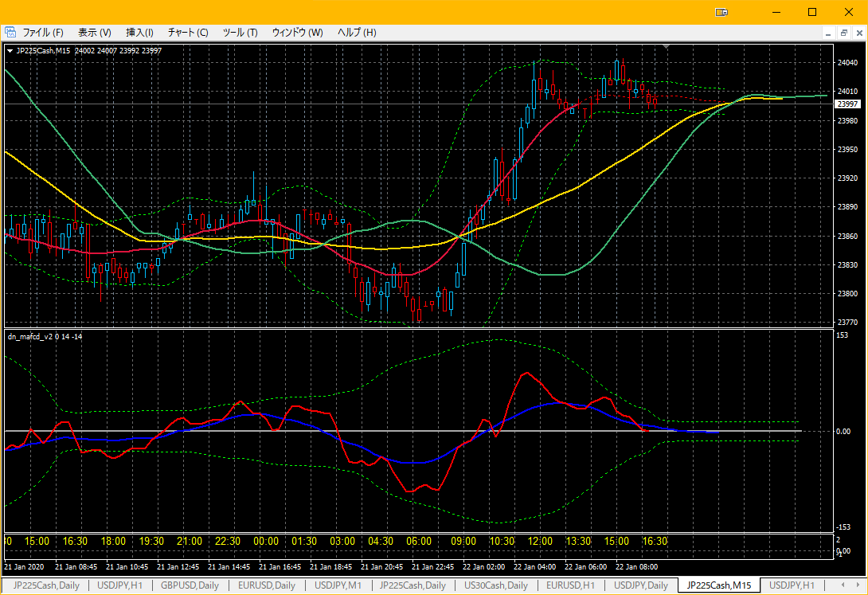This screenshot has width=868, height=595.
Task: Click the 12:00 yellow time label
Action: coord(540,542)
